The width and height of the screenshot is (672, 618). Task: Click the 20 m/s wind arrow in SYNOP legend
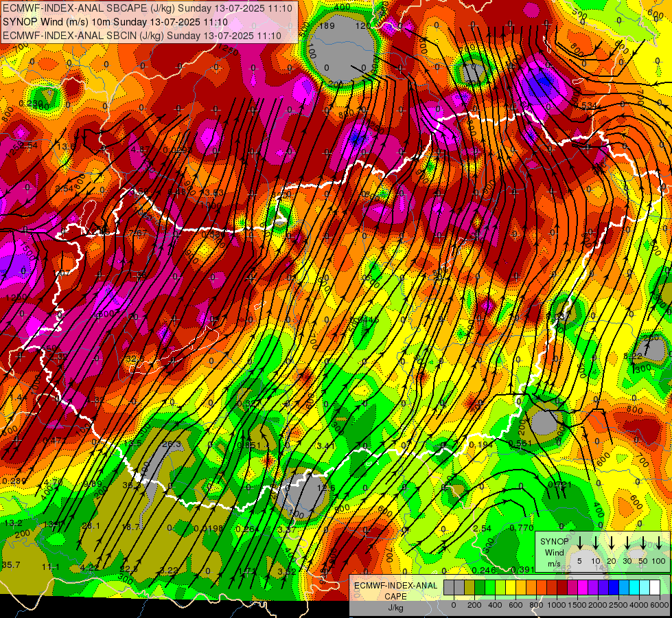click(x=611, y=542)
